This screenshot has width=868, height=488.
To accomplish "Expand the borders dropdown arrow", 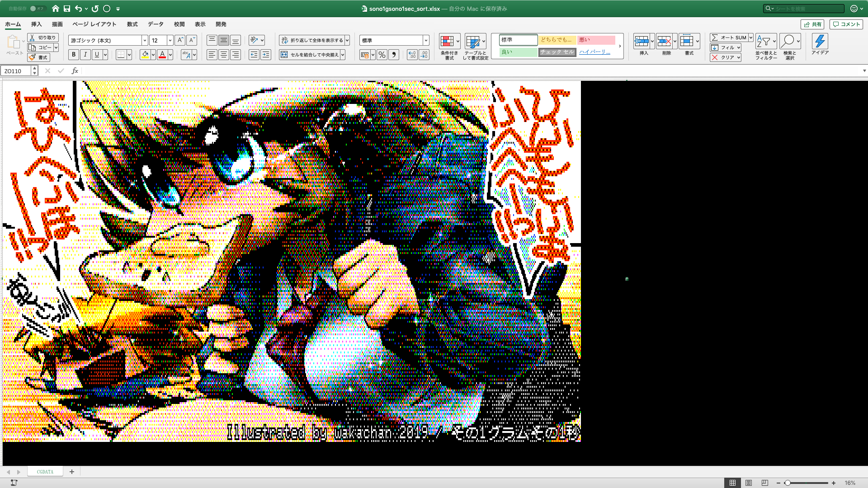I will tap(129, 55).
